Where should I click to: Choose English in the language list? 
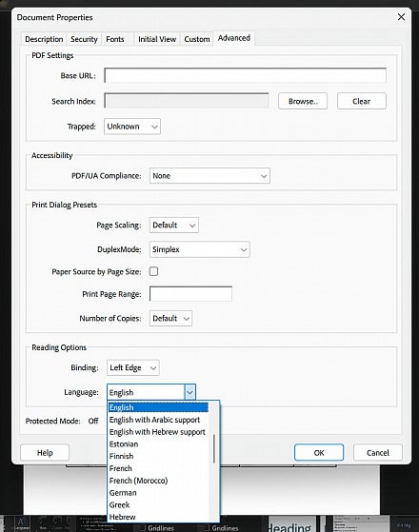(158, 407)
